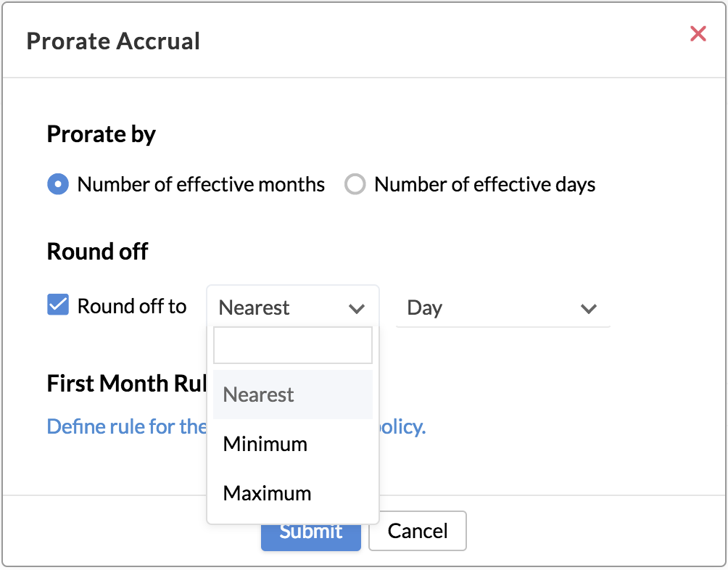Click the Round off to label text
The height and width of the screenshot is (570, 728).
(x=132, y=306)
